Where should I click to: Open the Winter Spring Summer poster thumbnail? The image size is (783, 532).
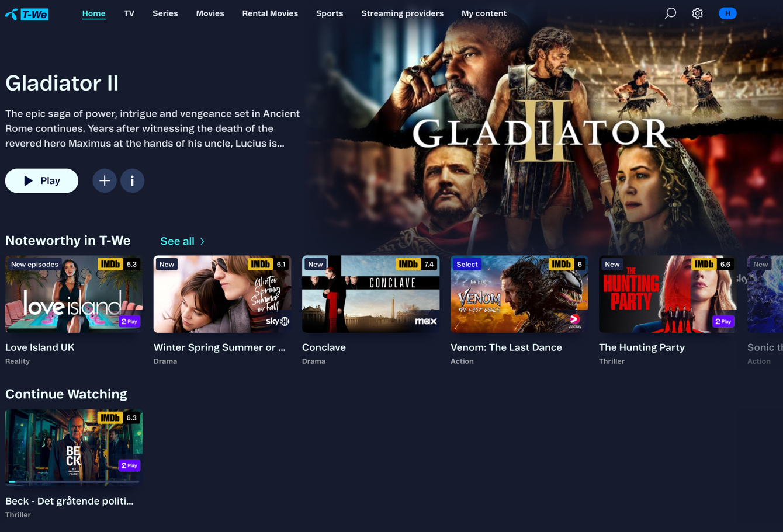(x=222, y=294)
